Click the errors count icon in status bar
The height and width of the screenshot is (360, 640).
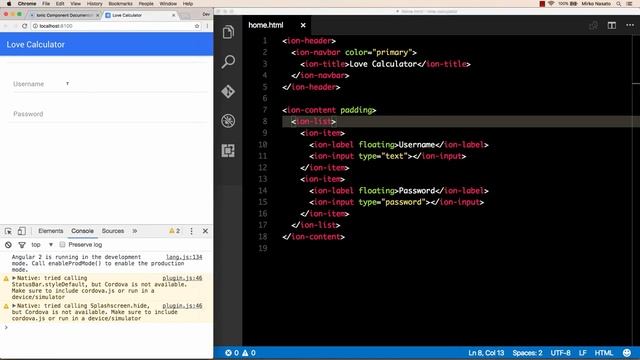coord(232,353)
